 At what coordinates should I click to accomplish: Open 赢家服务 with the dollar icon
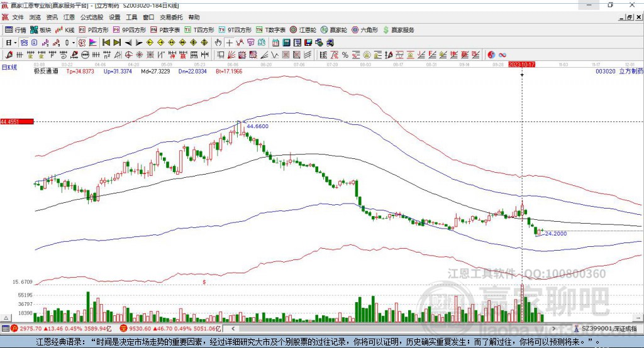(x=398, y=30)
